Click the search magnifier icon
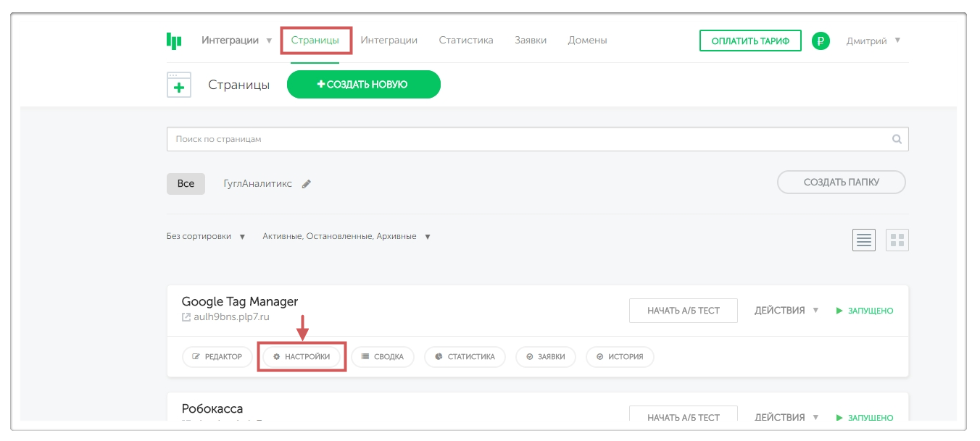 [897, 139]
